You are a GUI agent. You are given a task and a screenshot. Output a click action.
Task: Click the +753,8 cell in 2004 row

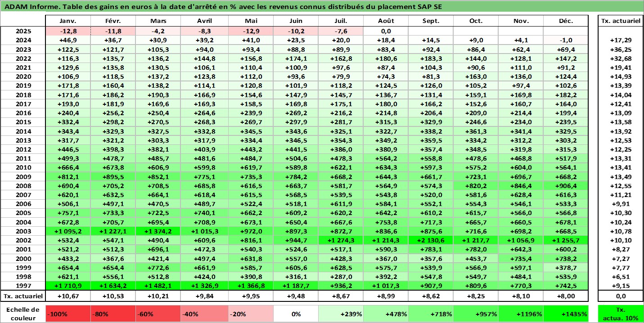point(386,222)
